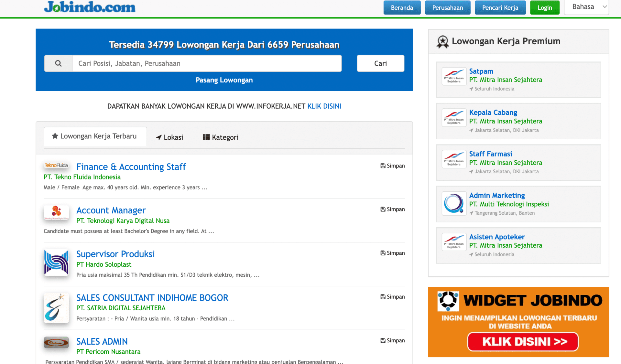Screen dimensions: 621x364
Task: Click the Simpan icon next to SALES ADMIN
Action: [383, 340]
